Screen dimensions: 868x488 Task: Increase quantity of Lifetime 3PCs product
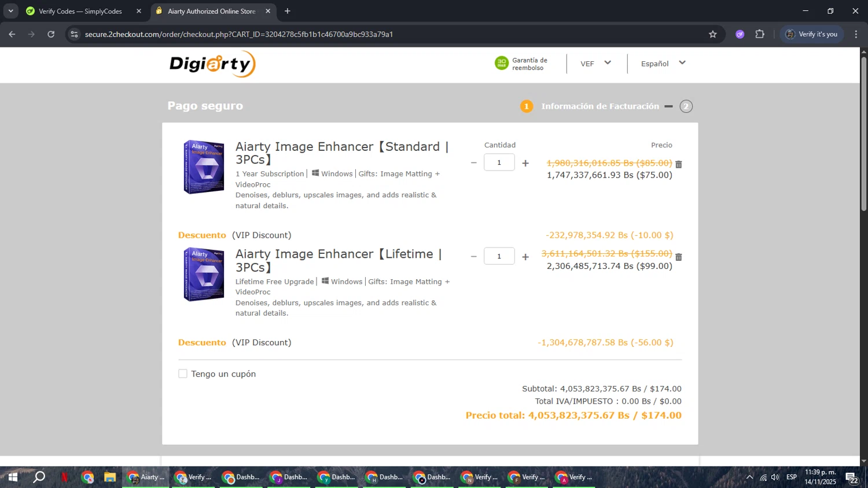pos(525,257)
